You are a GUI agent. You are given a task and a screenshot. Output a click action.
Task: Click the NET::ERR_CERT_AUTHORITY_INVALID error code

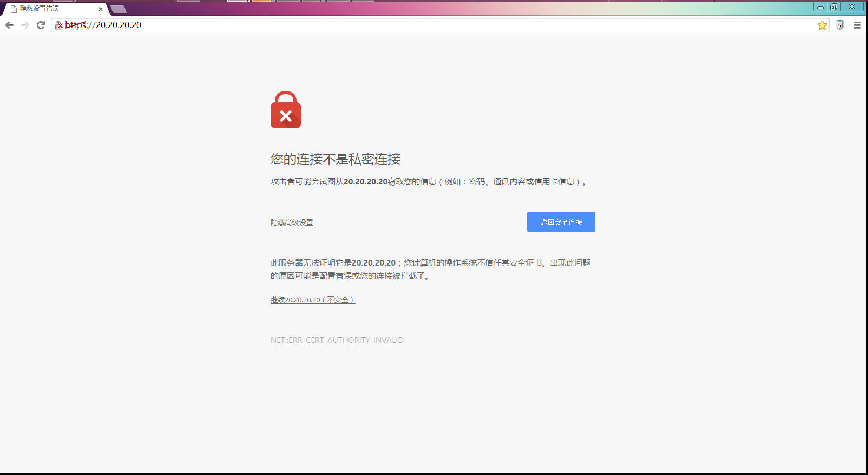pos(337,340)
